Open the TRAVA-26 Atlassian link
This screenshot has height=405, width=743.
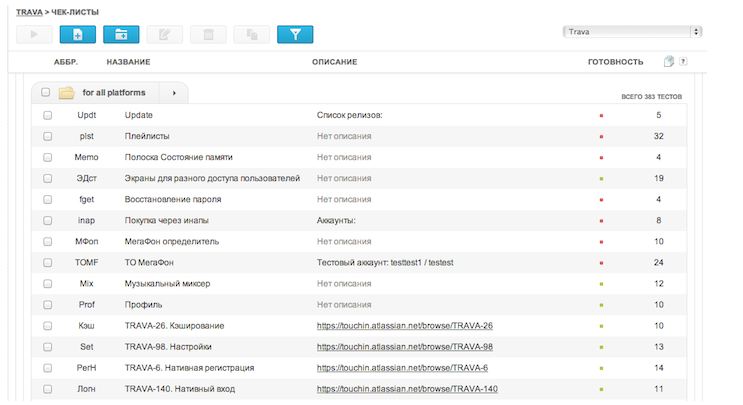pos(404,326)
